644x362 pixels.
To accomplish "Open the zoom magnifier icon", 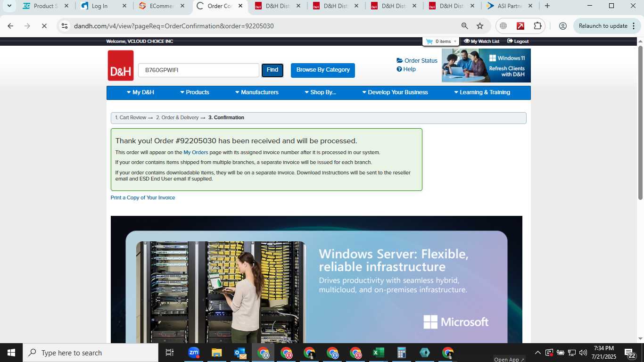I will [465, 26].
